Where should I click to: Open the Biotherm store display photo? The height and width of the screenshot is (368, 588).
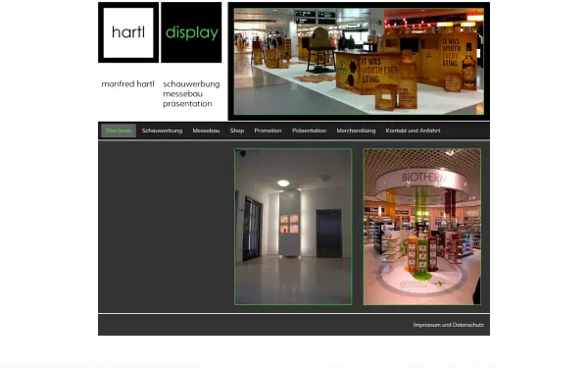point(422,227)
